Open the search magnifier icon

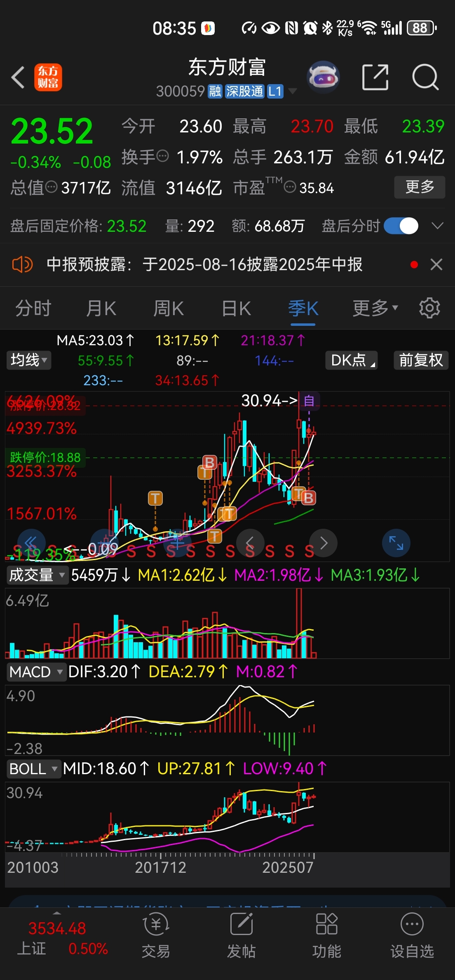point(425,77)
